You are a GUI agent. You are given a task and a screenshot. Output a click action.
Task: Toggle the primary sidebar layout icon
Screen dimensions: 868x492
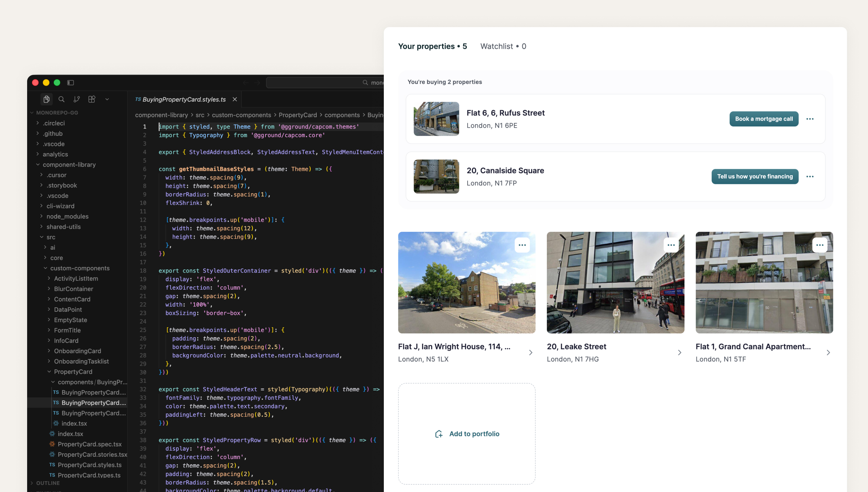coord(71,82)
